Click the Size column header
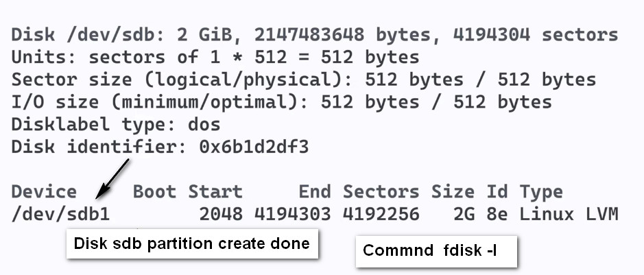 pyautogui.click(x=453, y=192)
